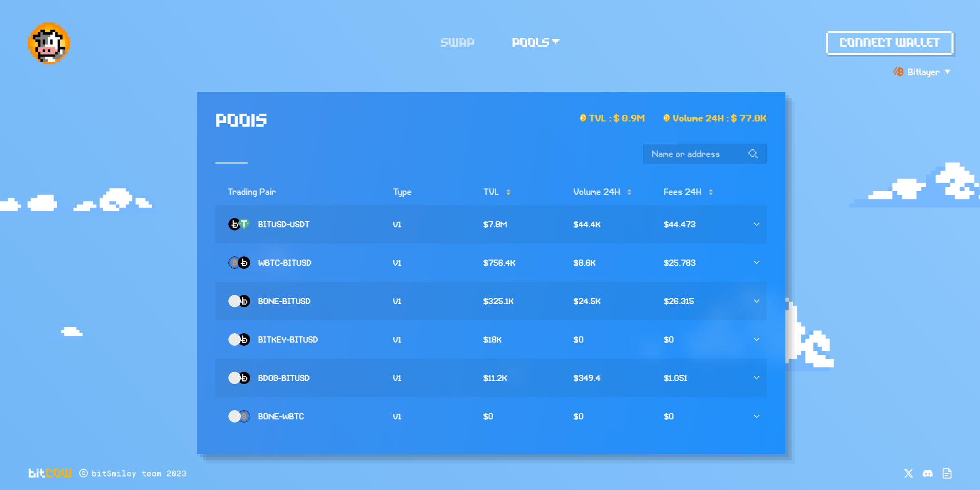The width and height of the screenshot is (980, 490).
Task: Select the BITKEY-BITUSD pair name
Action: [288, 339]
